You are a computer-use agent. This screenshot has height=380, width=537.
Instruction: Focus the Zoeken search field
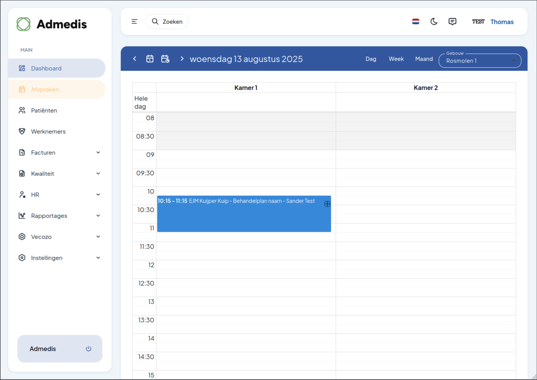[x=167, y=22]
